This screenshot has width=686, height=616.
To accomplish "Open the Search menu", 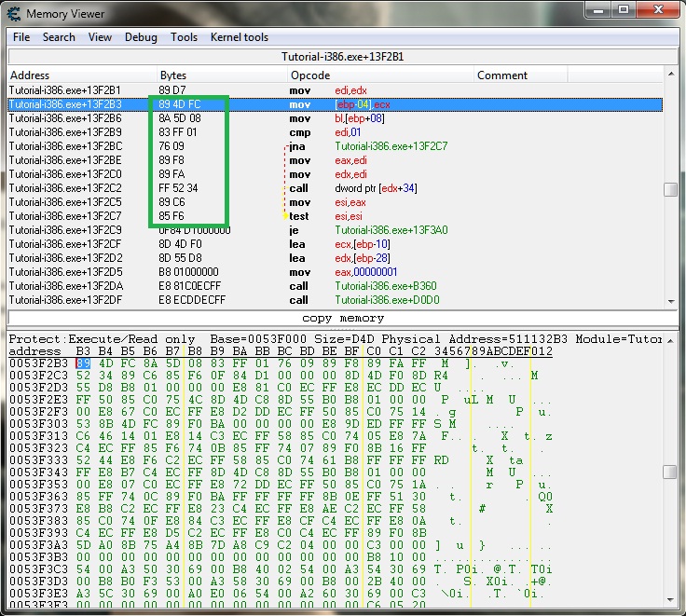I will click(x=59, y=37).
